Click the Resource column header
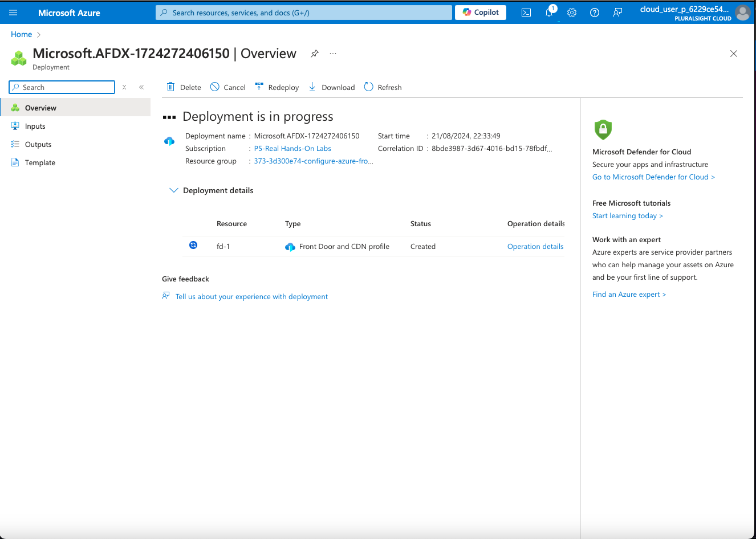This screenshot has height=539, width=756. (231, 223)
